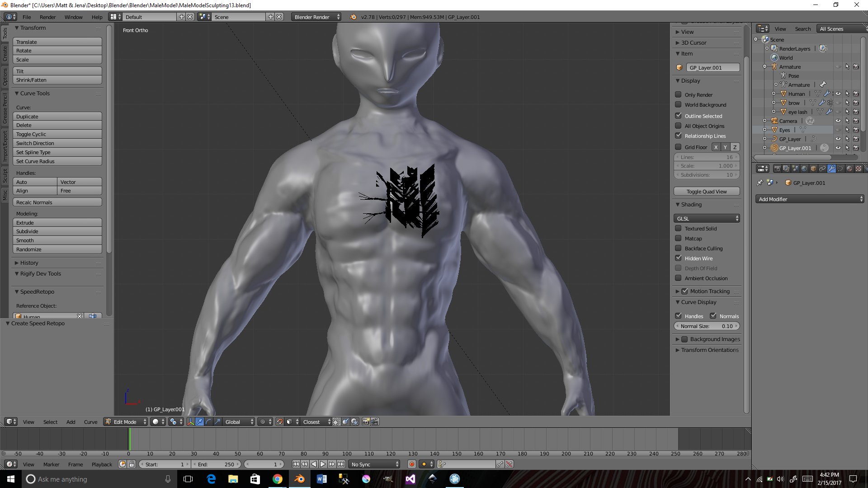Viewport: 868px width, 488px height.
Task: Turn on Backface Culling
Action: point(678,248)
